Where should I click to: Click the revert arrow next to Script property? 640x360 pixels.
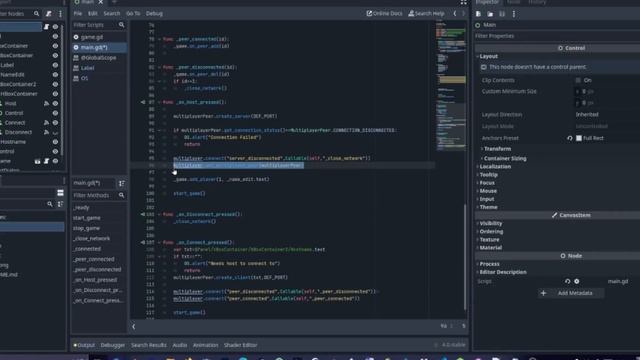pyautogui.click(x=567, y=281)
